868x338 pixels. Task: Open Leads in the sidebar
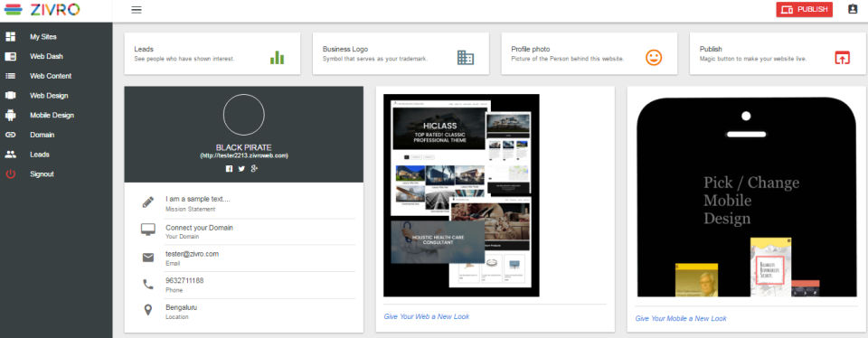(x=40, y=155)
